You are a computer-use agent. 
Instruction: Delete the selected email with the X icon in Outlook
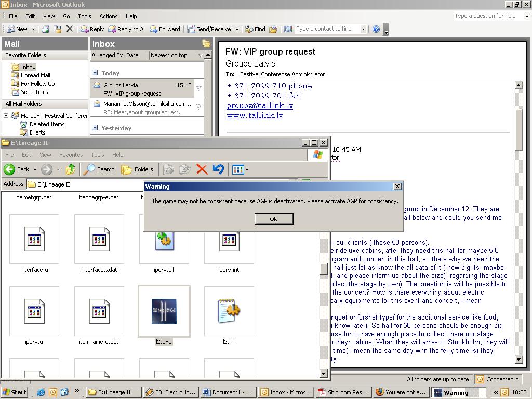click(x=70, y=29)
